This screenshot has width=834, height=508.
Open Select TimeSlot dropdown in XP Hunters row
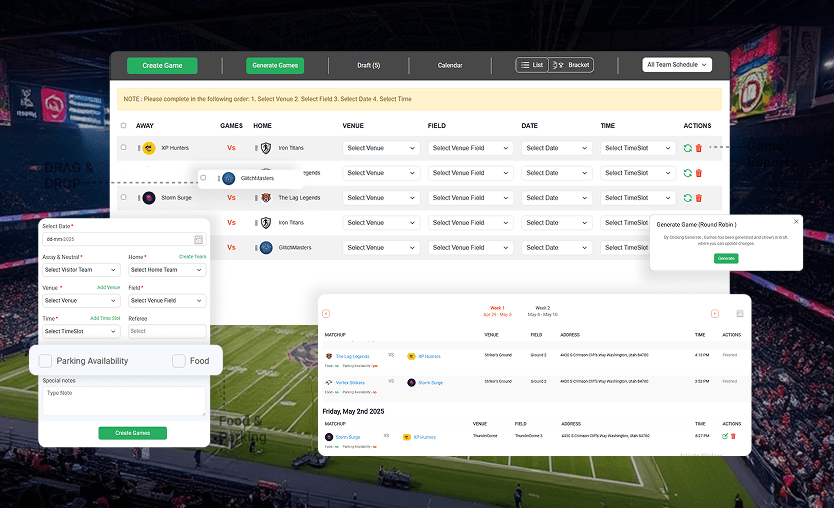point(638,148)
